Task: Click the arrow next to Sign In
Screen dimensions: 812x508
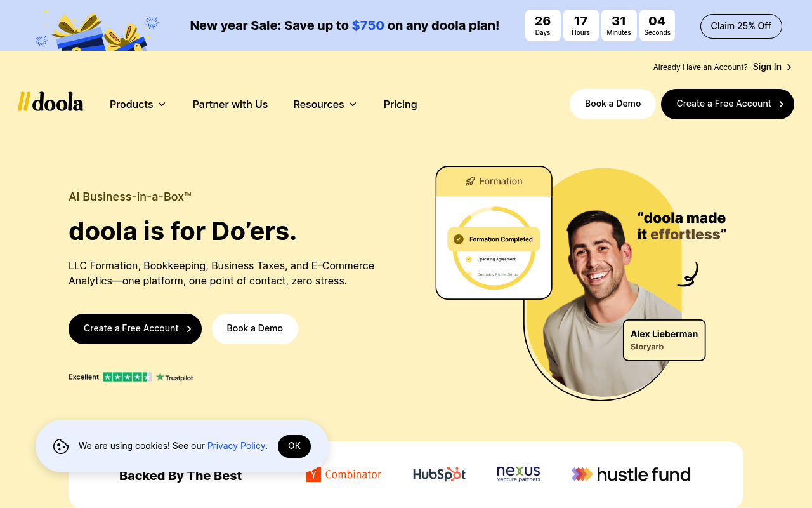Action: point(789,67)
